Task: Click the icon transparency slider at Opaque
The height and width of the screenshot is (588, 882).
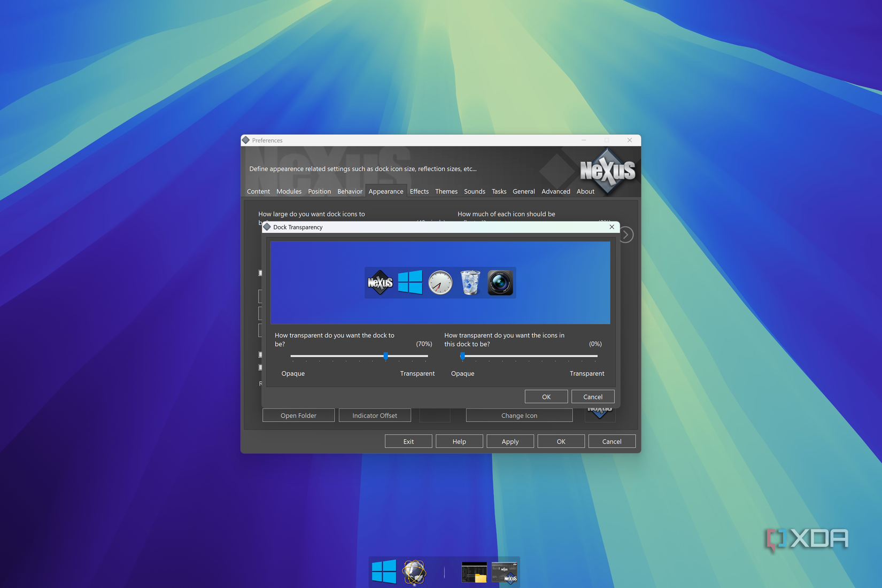Action: [463, 356]
